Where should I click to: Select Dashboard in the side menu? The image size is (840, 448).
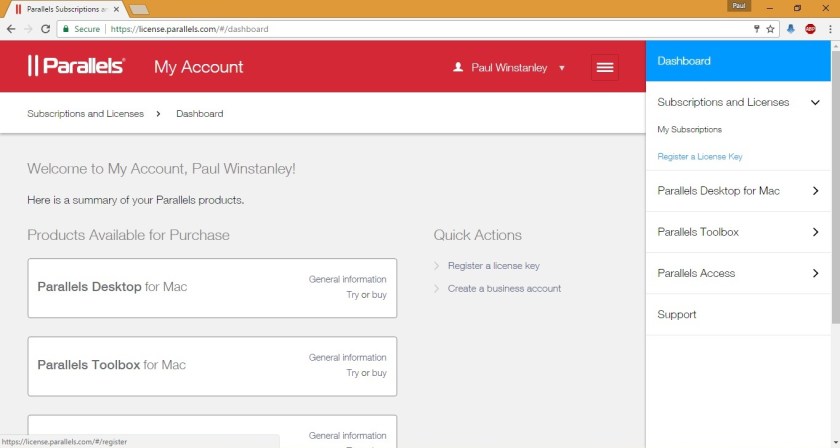684,61
